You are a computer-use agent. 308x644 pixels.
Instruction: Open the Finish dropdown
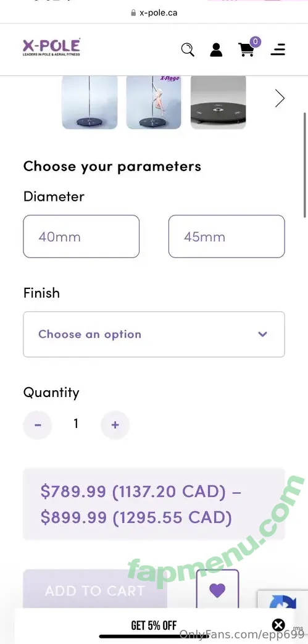point(154,334)
